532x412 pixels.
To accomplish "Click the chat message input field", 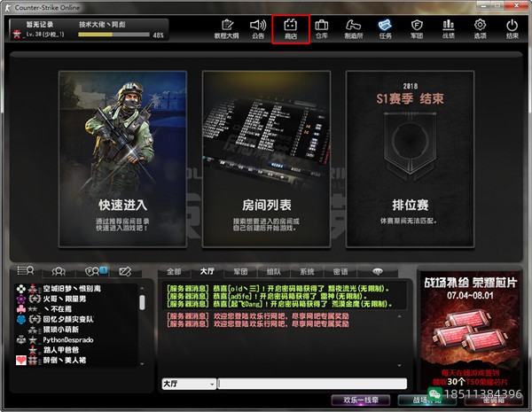I will coord(312,384).
